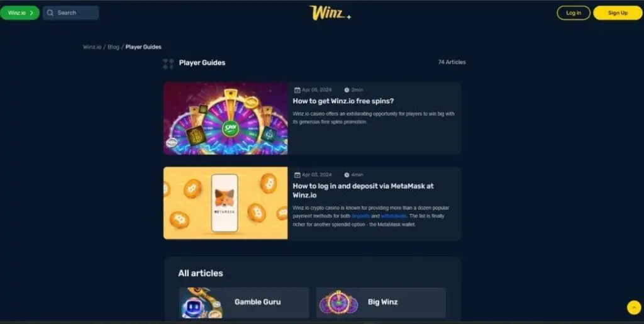Click the MetaMask phone article thumbnail

point(226,203)
